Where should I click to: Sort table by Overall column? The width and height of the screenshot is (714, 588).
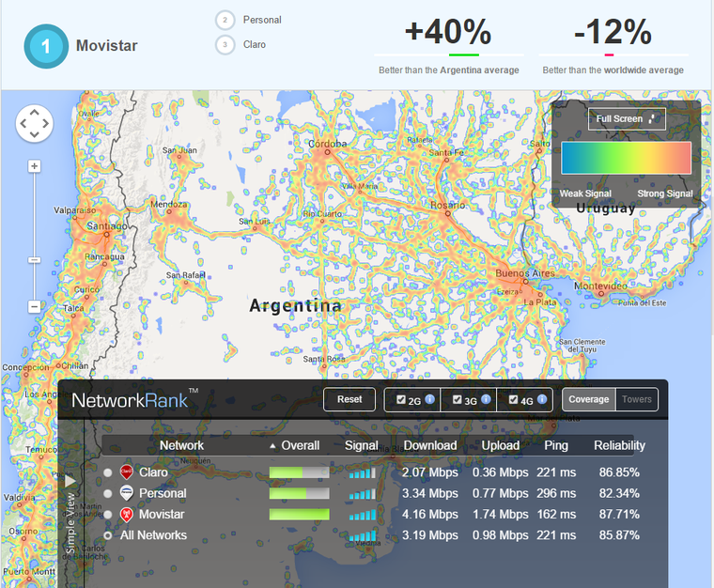click(x=300, y=445)
